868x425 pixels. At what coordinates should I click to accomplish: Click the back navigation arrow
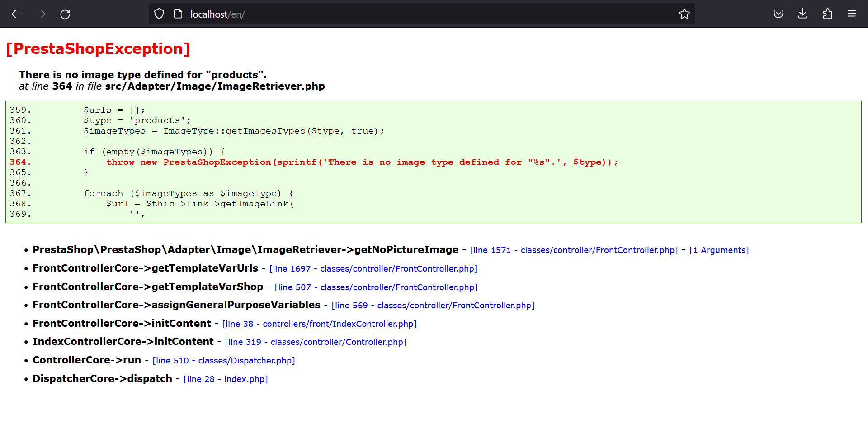[16, 14]
